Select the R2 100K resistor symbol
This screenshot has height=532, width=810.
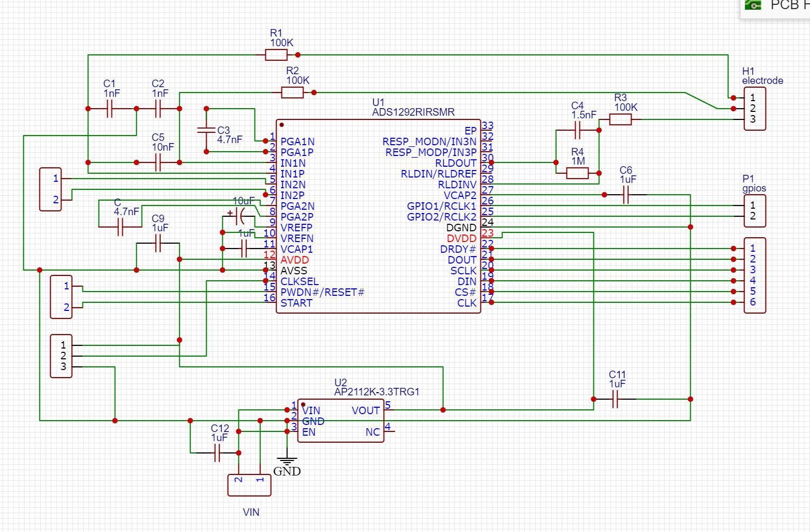(293, 93)
